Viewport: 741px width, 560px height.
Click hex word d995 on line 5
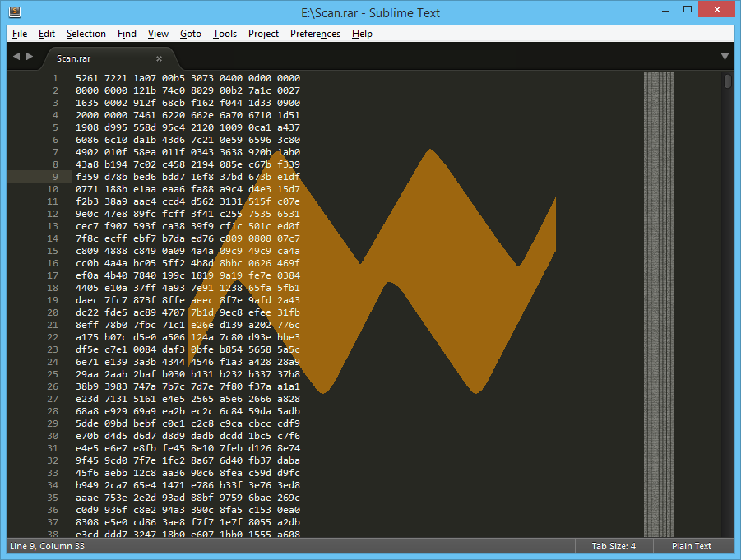point(116,127)
